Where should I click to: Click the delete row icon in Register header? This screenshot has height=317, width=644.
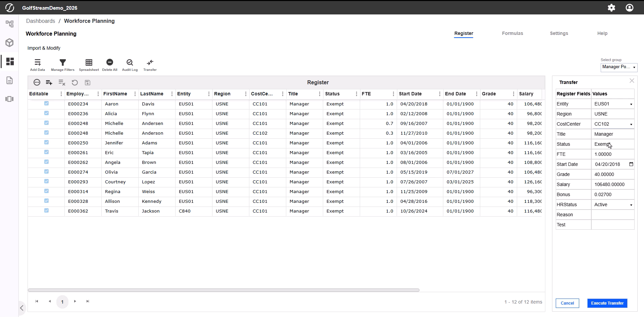tap(62, 83)
